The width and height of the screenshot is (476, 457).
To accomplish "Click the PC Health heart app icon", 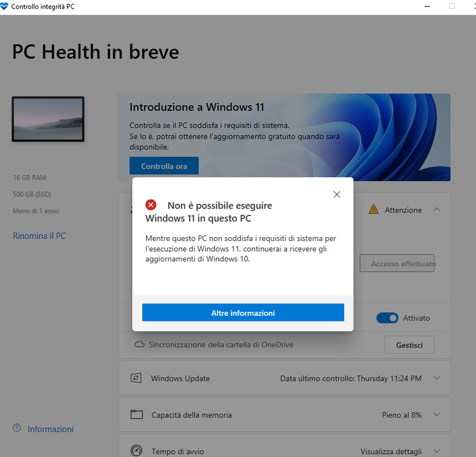I will tap(4, 6).
